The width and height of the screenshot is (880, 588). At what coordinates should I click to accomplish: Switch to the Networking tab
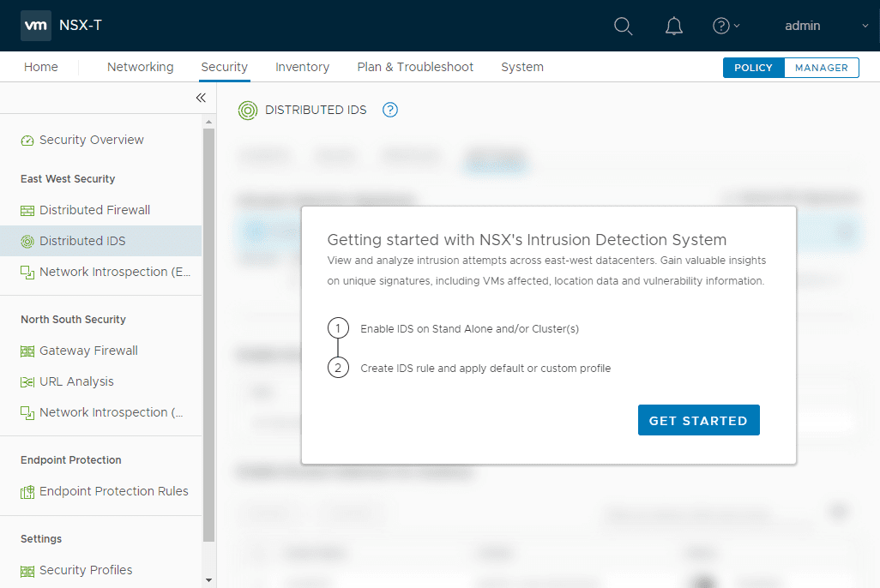[140, 67]
